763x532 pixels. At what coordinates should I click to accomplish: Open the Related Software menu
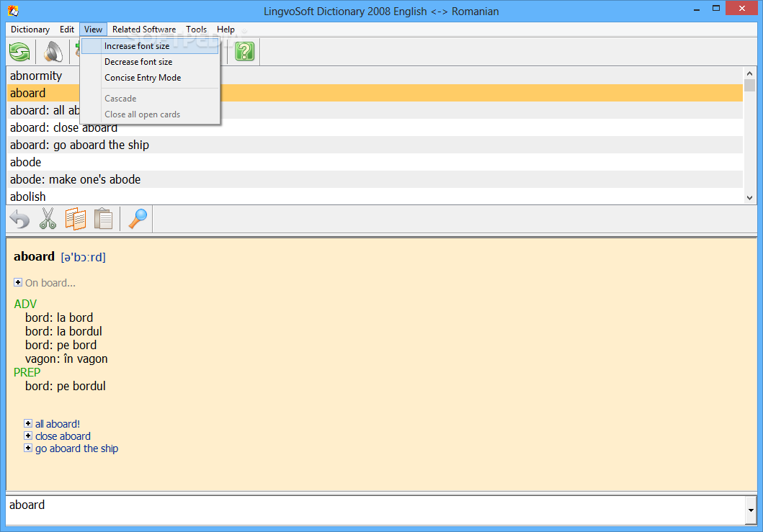144,30
